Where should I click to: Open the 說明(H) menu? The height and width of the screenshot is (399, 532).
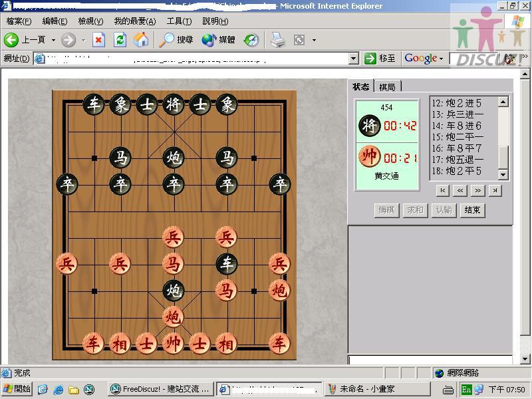point(215,21)
